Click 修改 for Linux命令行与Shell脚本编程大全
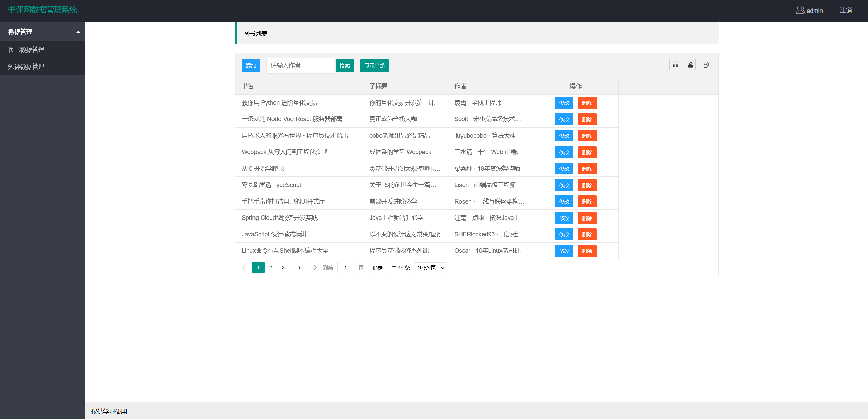This screenshot has width=868, height=419. [x=564, y=251]
